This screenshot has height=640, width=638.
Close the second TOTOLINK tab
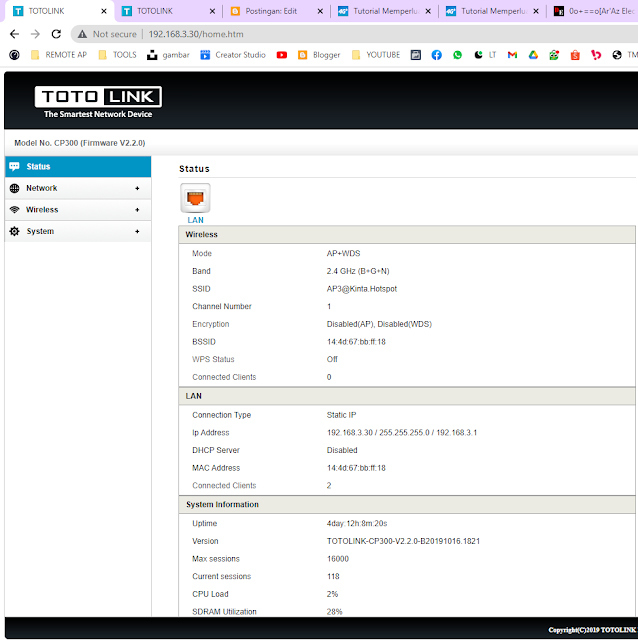click(x=212, y=11)
